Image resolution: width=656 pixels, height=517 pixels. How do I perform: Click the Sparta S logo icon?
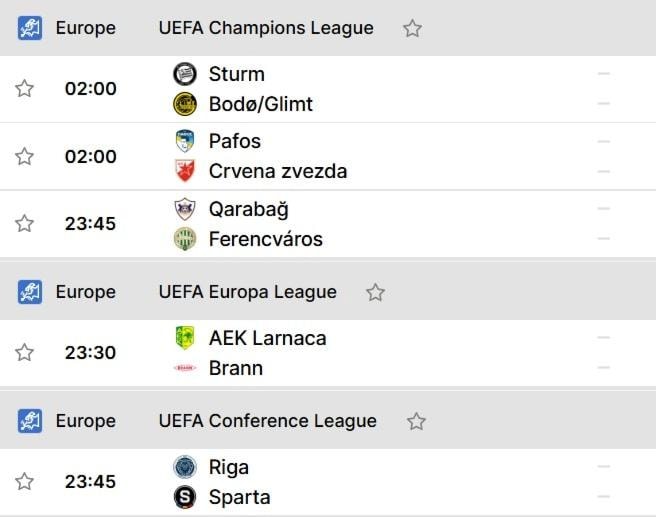tap(184, 497)
